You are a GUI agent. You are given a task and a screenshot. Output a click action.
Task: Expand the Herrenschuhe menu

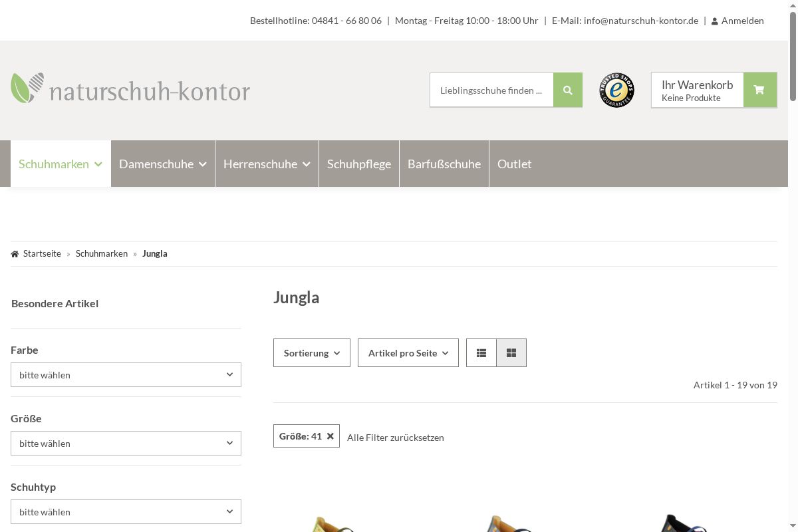[267, 164]
